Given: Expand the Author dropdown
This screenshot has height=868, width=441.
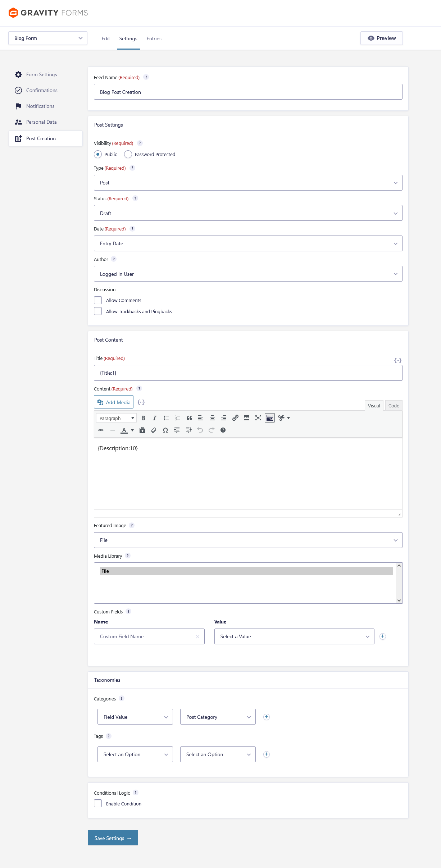Looking at the screenshot, I should click(248, 274).
